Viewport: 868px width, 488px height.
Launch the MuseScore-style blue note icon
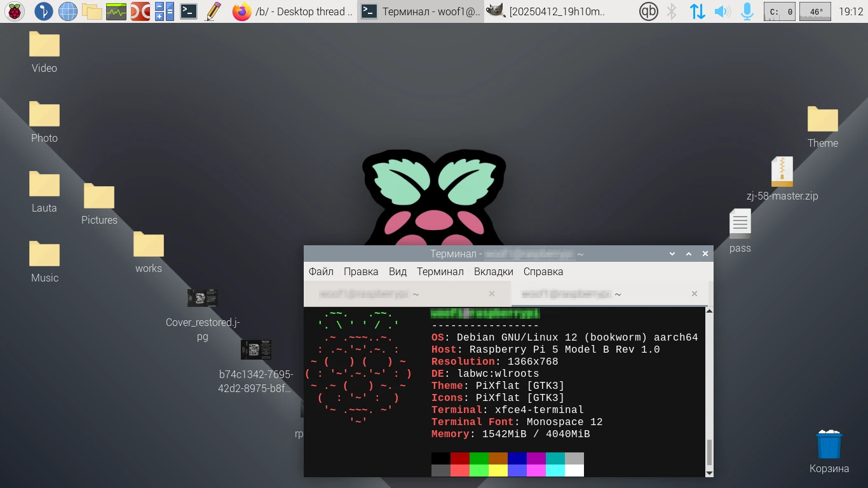click(x=43, y=11)
